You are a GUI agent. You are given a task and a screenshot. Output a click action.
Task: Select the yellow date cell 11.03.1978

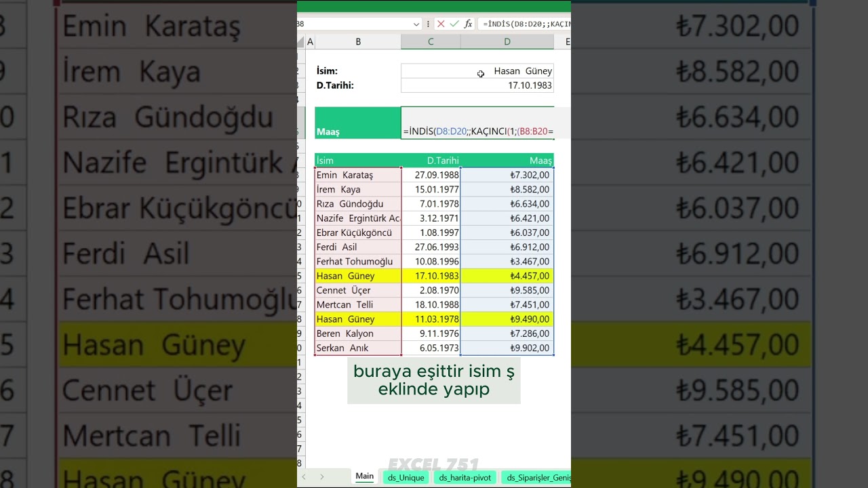(431, 319)
